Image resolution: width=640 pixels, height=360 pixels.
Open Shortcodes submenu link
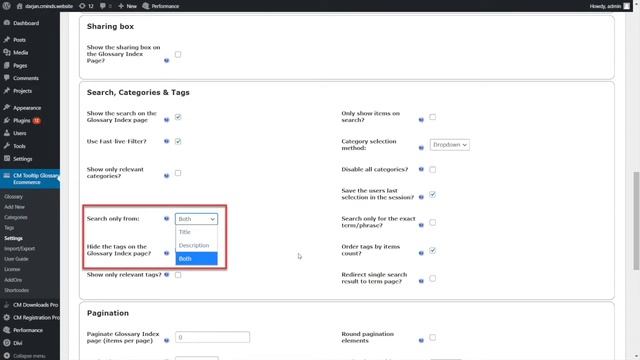pyautogui.click(x=16, y=290)
